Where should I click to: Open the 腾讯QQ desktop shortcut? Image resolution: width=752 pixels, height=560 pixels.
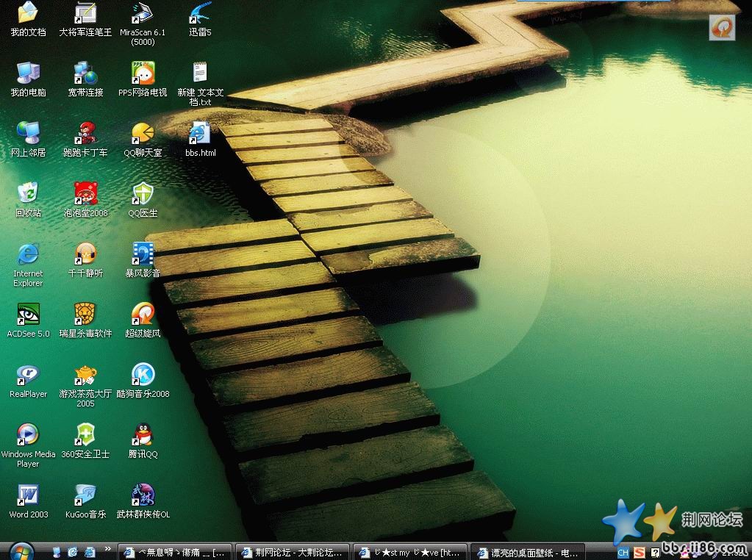tap(143, 434)
